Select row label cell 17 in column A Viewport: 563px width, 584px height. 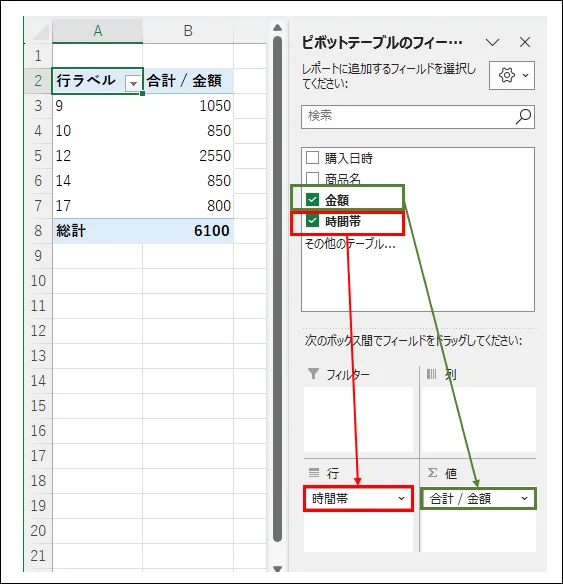98,206
